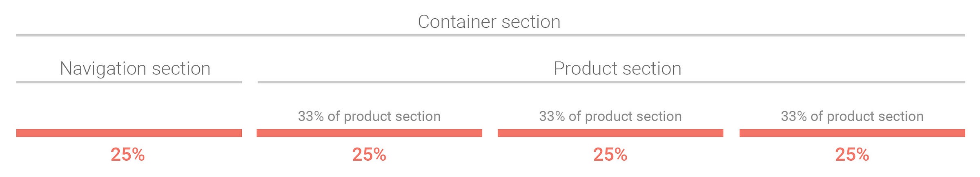Click the word "section" in the Container heading
The width and height of the screenshot is (980, 177).
tap(531, 22)
